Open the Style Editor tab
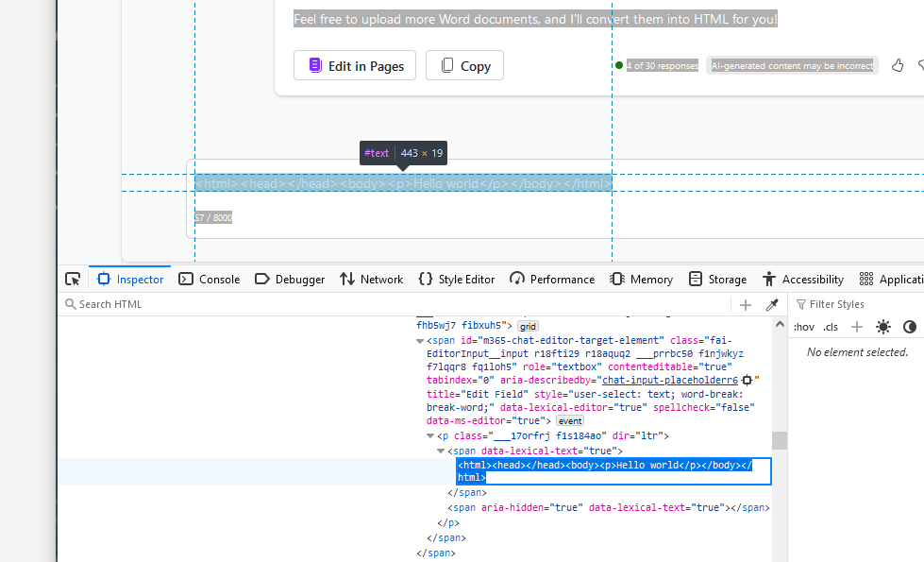The height and width of the screenshot is (562, 924). point(457,279)
